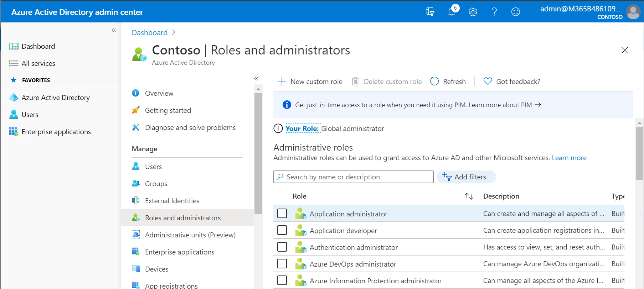Viewport: 644px width, 289px height.
Task: Click the Contoso roles header icon
Action: 139,54
